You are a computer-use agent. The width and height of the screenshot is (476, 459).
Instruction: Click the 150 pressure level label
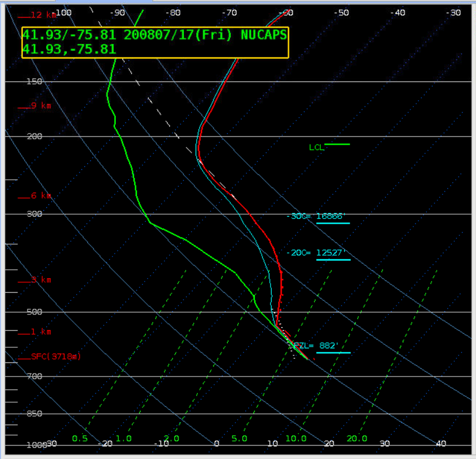pyautogui.click(x=35, y=81)
